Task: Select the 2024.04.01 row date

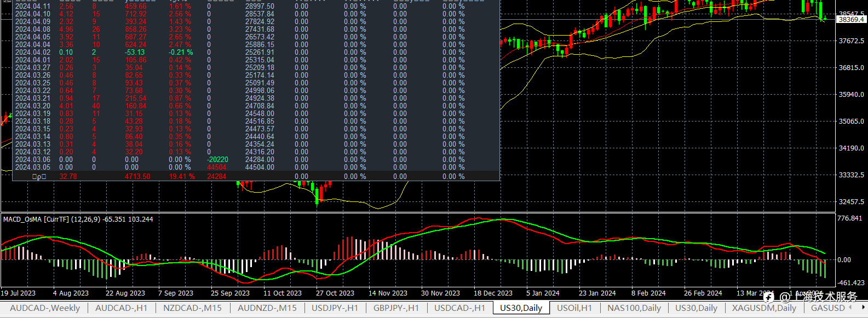Action: tap(32, 60)
